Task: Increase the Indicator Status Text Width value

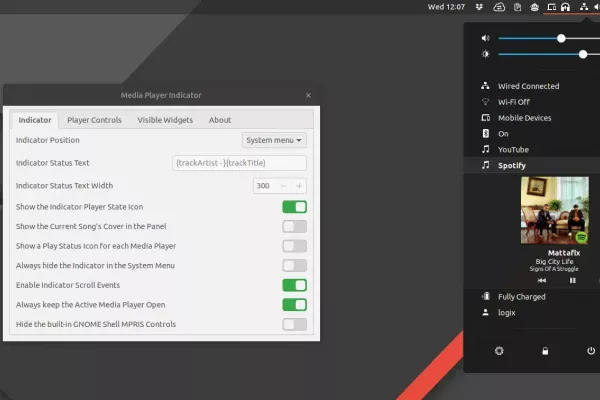Action: pos(299,186)
